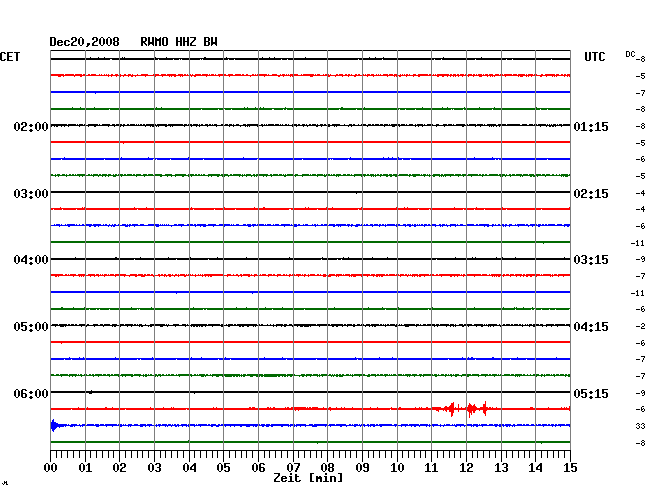Click the CET timezone header

coord(10,57)
